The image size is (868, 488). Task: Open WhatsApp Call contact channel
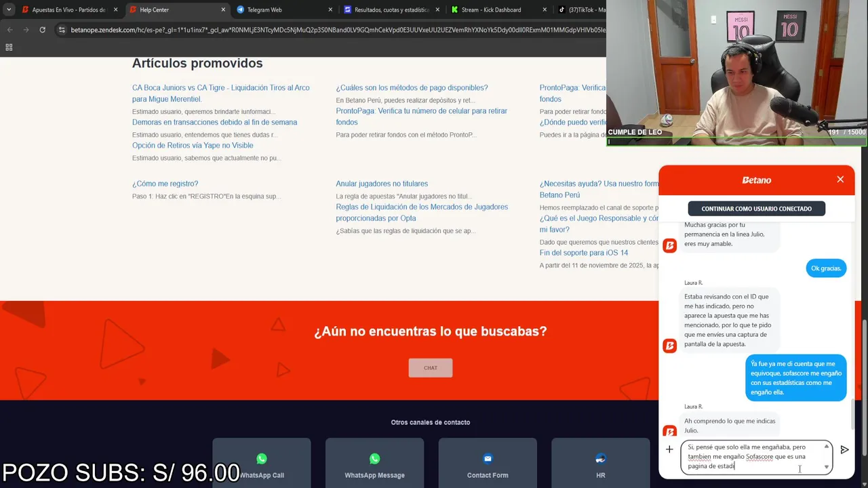[262, 464]
